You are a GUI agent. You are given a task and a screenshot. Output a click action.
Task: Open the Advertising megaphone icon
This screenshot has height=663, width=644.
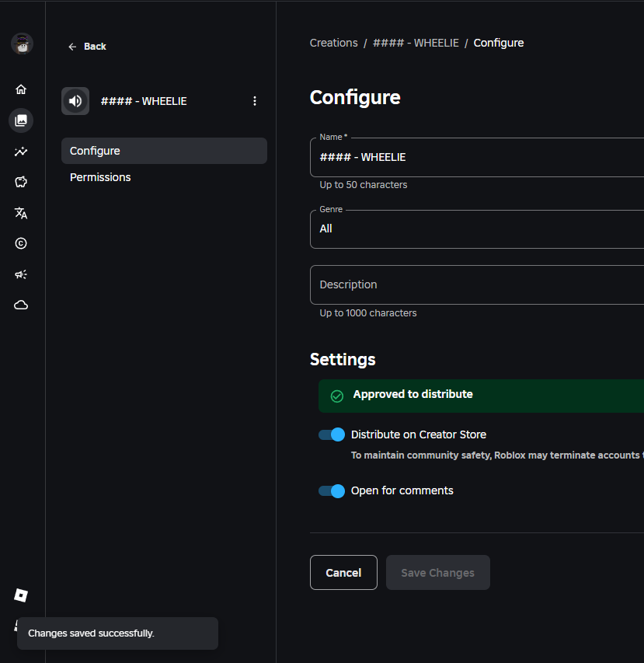[x=21, y=274]
